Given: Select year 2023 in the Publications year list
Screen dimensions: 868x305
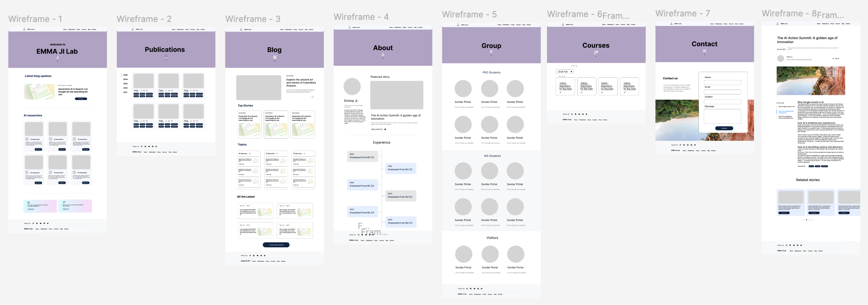Looking at the screenshot, I should (125, 84).
